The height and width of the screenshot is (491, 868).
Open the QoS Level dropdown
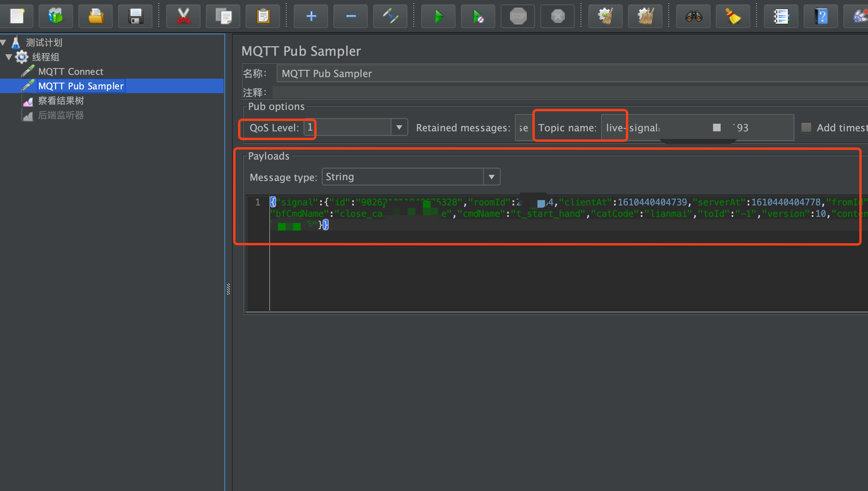click(x=399, y=128)
